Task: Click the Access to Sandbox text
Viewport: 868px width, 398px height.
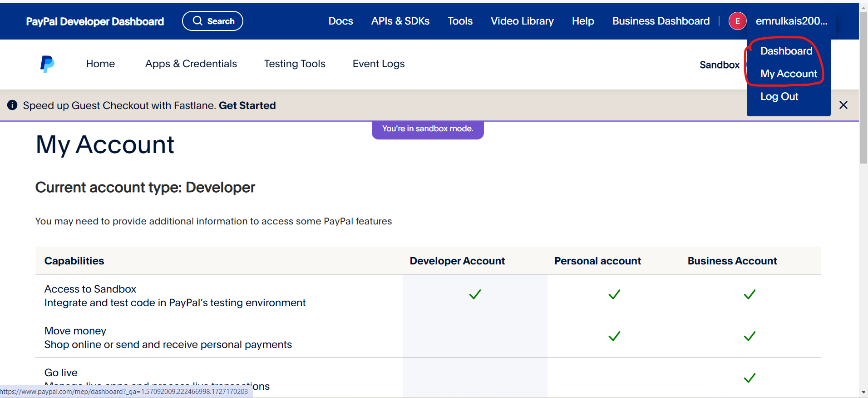Action: tap(90, 289)
